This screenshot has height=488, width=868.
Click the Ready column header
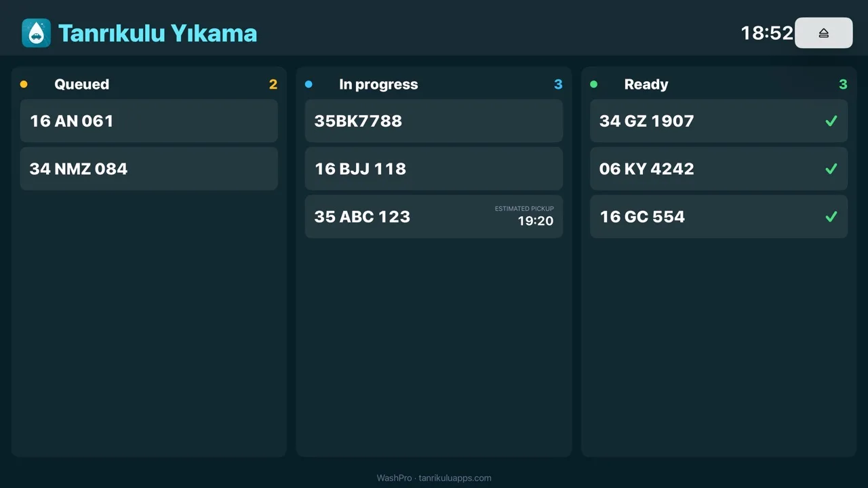[x=646, y=85]
